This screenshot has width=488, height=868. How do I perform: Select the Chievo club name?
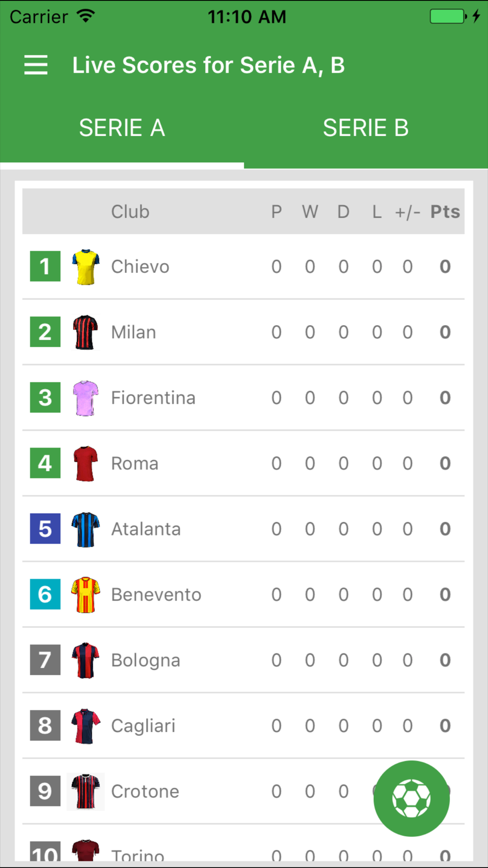coord(140,267)
